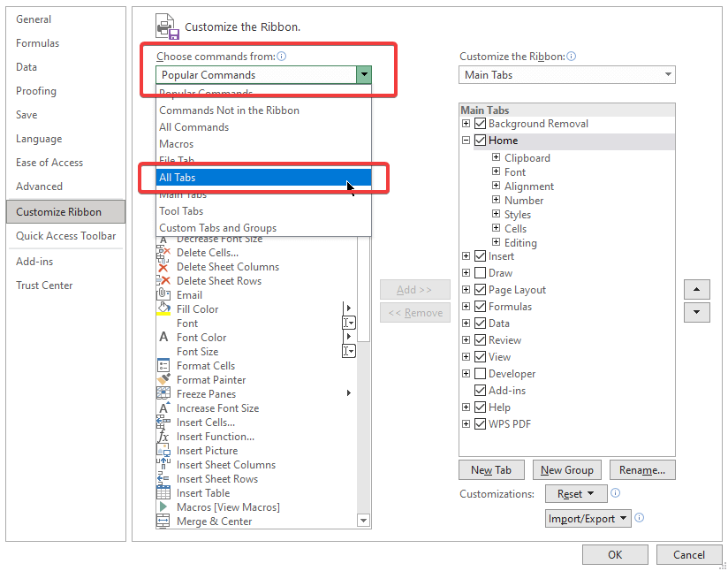The image size is (728, 571).
Task: Click the New Group button
Action: click(566, 469)
